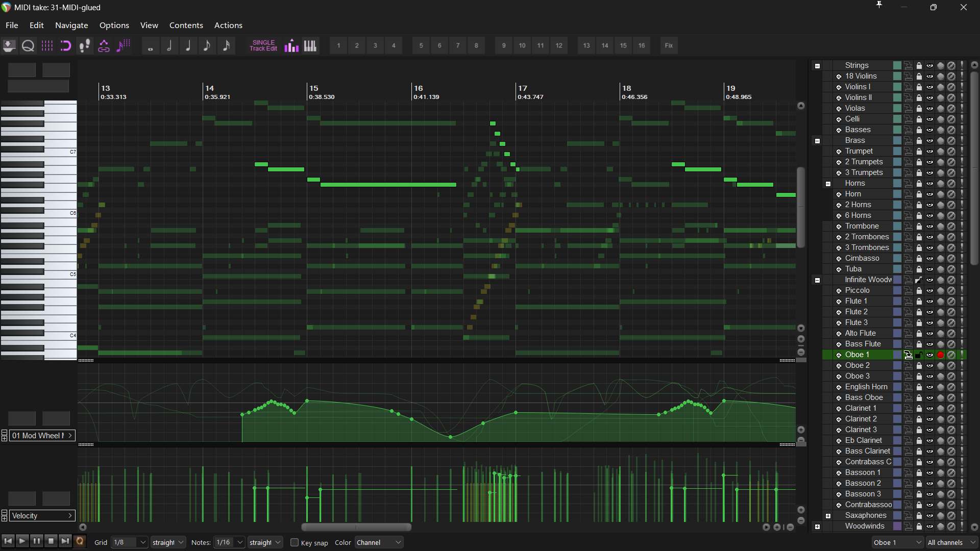Click the Play transport button

[x=22, y=541]
